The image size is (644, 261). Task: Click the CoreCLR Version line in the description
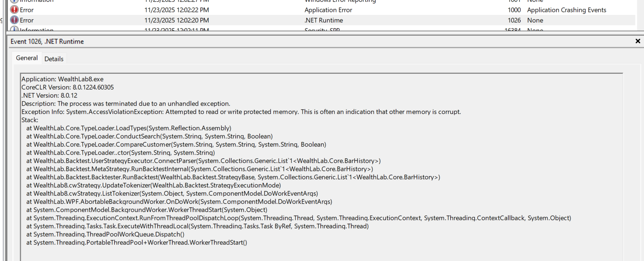68,87
